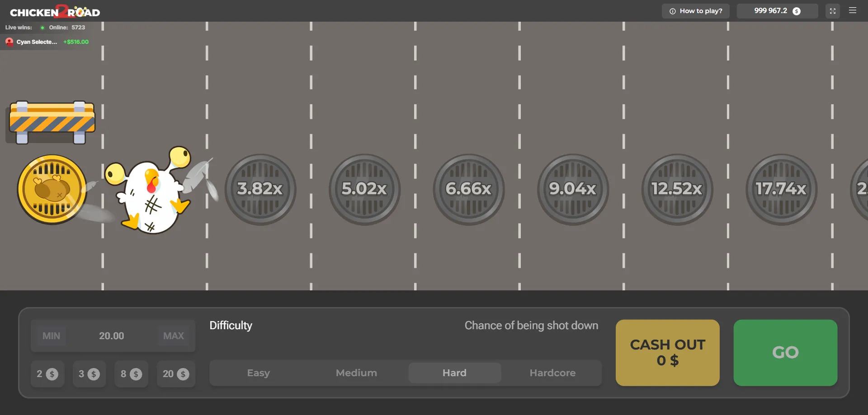The height and width of the screenshot is (415, 868).
Task: Set bet to MIN
Action: [x=51, y=336]
